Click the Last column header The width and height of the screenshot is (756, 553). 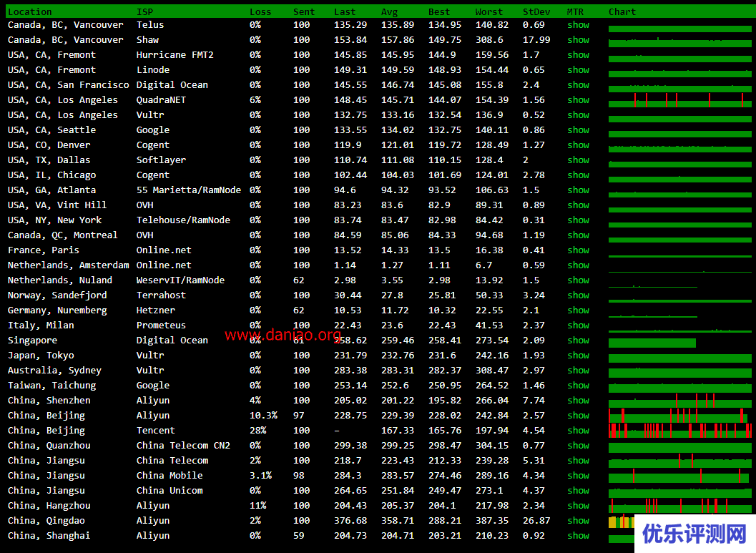coord(345,11)
